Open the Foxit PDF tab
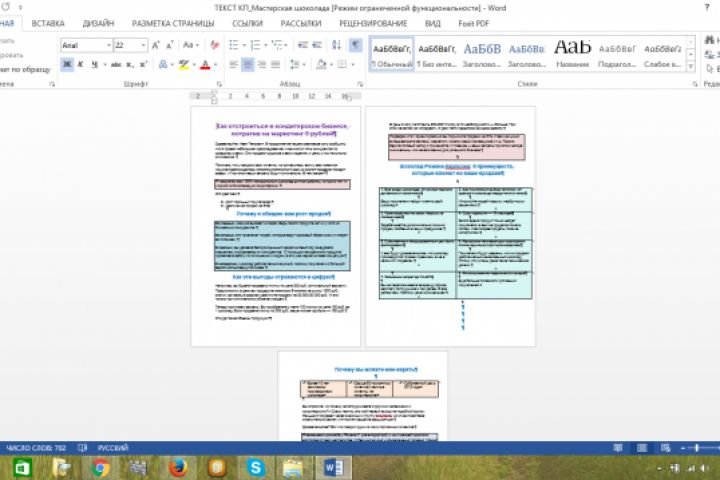This screenshot has width=720, height=480. (x=474, y=23)
